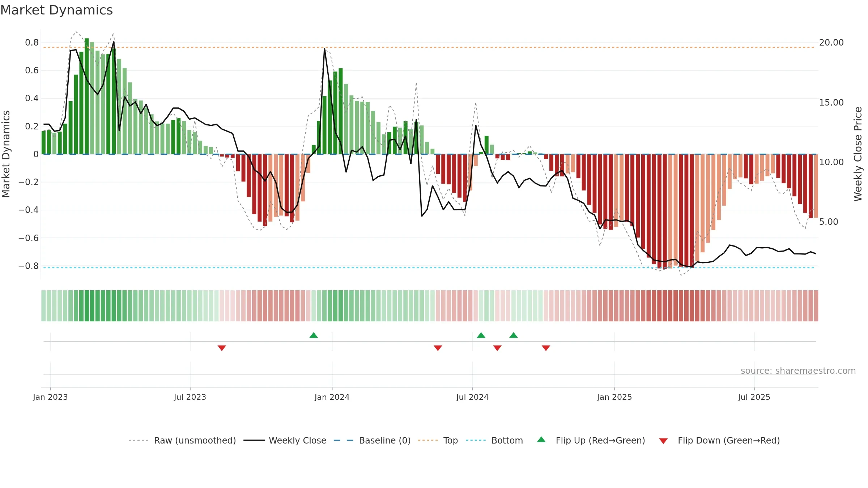
Task: Click the Jan 2025 axis label
Action: [614, 397]
